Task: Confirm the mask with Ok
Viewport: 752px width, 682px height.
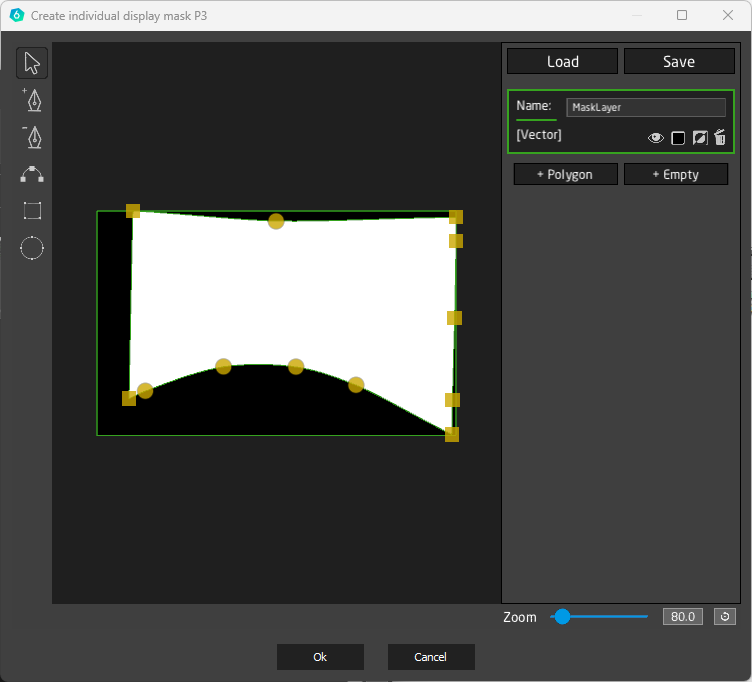Action: (320, 657)
